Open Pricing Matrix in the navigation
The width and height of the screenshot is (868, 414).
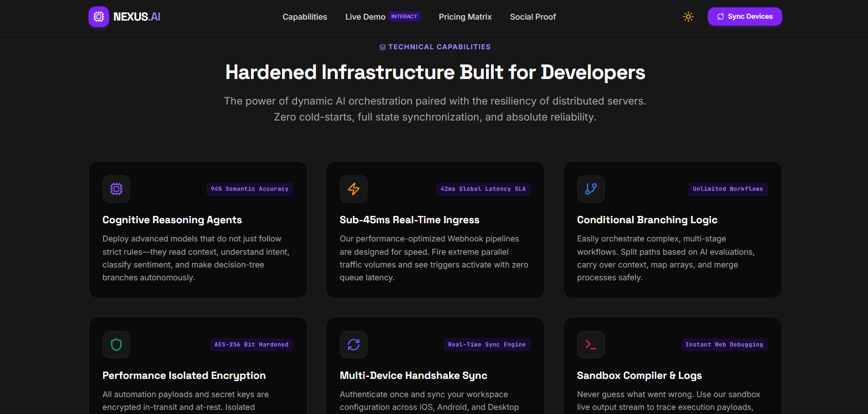tap(465, 17)
